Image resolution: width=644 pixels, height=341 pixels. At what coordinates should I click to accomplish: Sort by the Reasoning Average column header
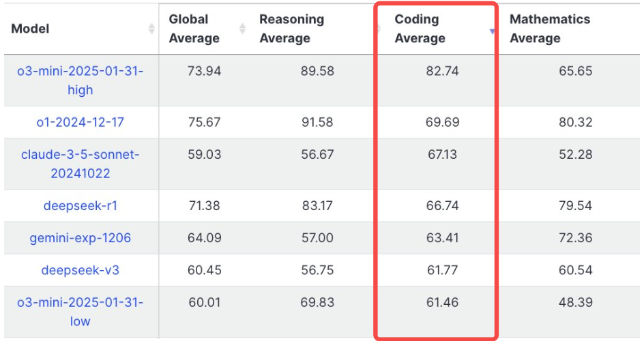[x=291, y=29]
